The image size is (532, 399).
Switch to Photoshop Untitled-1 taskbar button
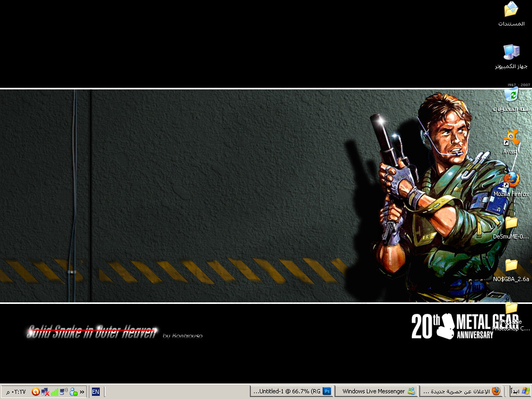[291, 392]
